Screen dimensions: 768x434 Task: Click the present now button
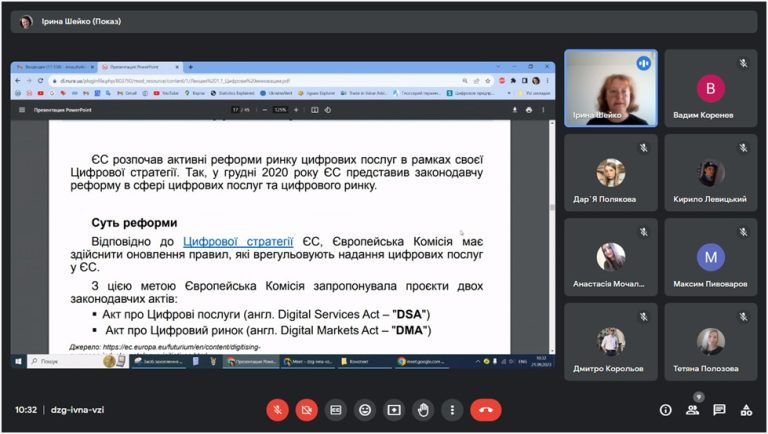tap(394, 410)
